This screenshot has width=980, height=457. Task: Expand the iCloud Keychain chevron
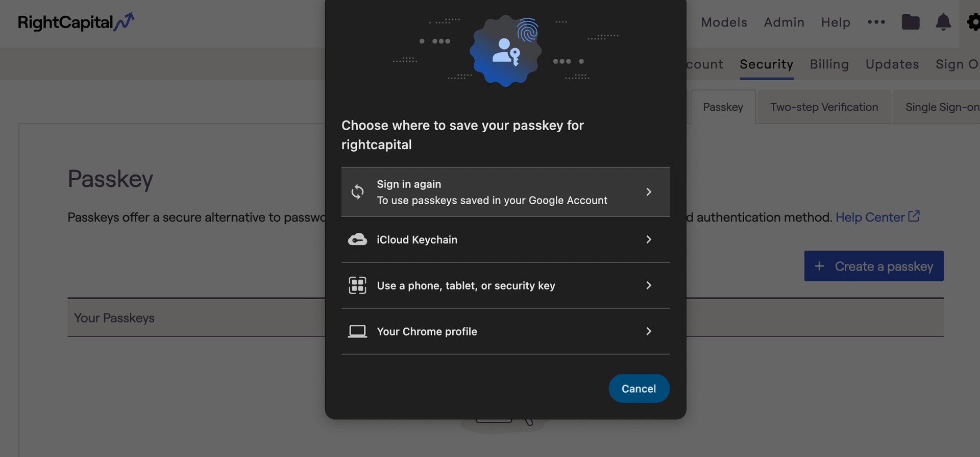pyautogui.click(x=649, y=239)
